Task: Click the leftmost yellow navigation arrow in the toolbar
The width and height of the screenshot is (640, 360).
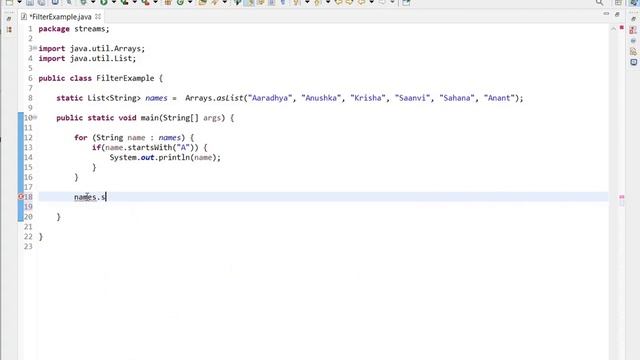Action: point(338,2)
